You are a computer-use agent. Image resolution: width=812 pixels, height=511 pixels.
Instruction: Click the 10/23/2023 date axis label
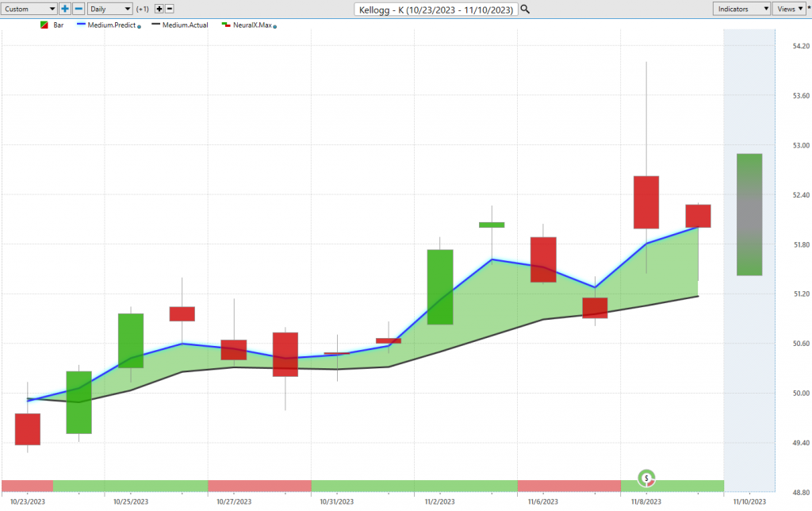coord(28,501)
